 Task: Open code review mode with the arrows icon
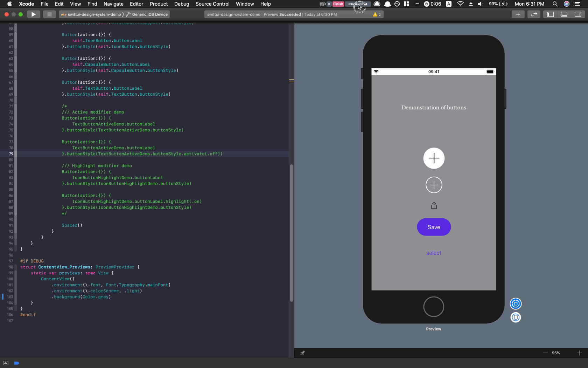coord(534,14)
